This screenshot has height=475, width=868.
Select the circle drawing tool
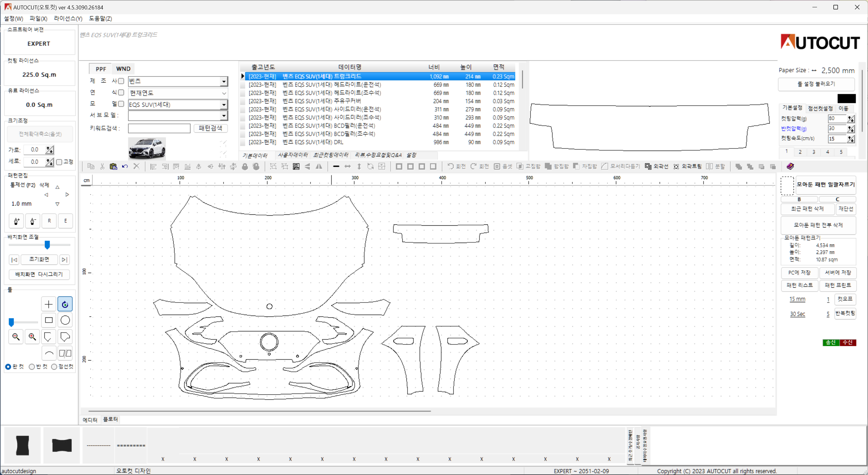pyautogui.click(x=65, y=320)
